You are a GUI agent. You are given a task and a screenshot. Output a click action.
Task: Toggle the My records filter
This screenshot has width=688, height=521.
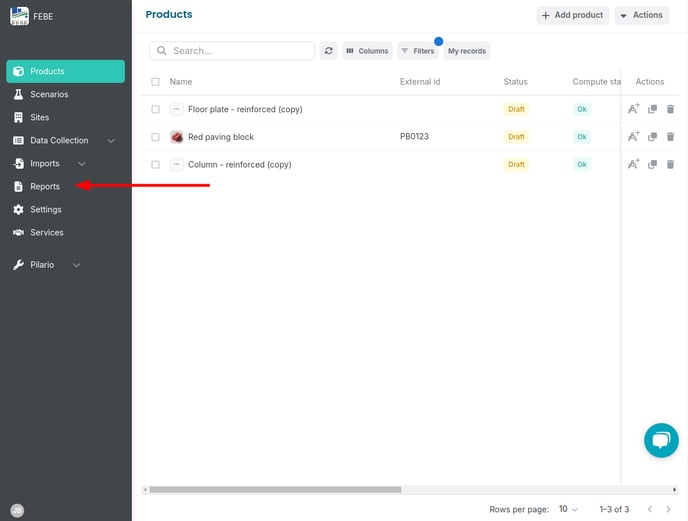pos(467,51)
